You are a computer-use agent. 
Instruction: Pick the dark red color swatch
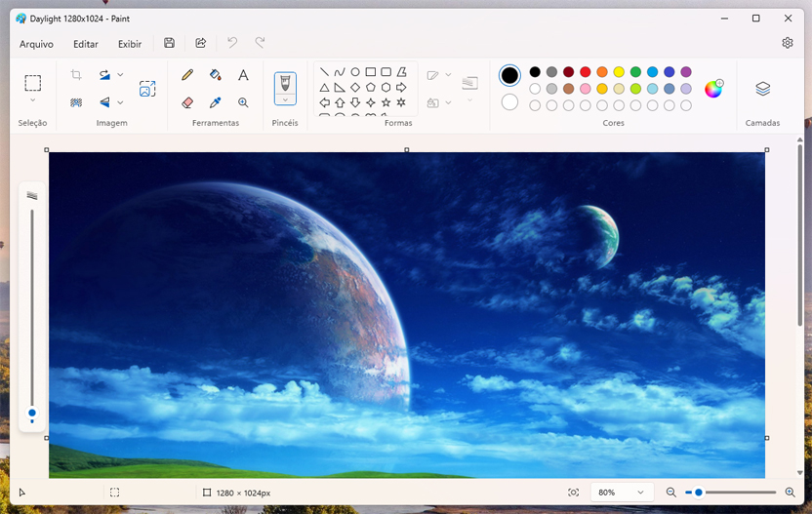[569, 72]
